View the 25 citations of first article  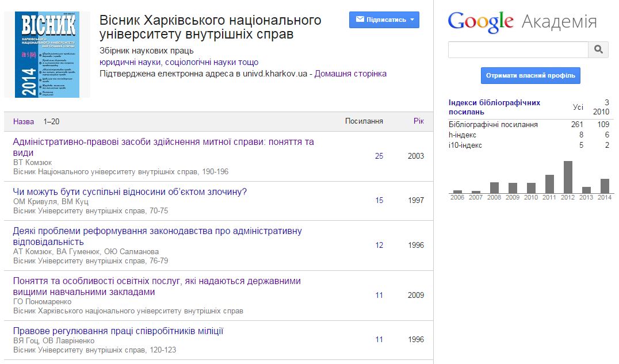(x=379, y=156)
